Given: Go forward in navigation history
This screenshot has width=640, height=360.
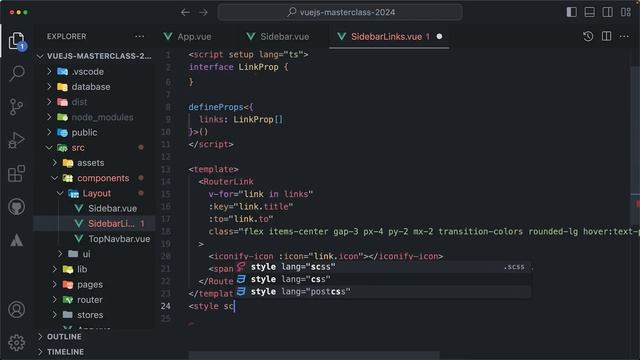Looking at the screenshot, I should tap(203, 12).
